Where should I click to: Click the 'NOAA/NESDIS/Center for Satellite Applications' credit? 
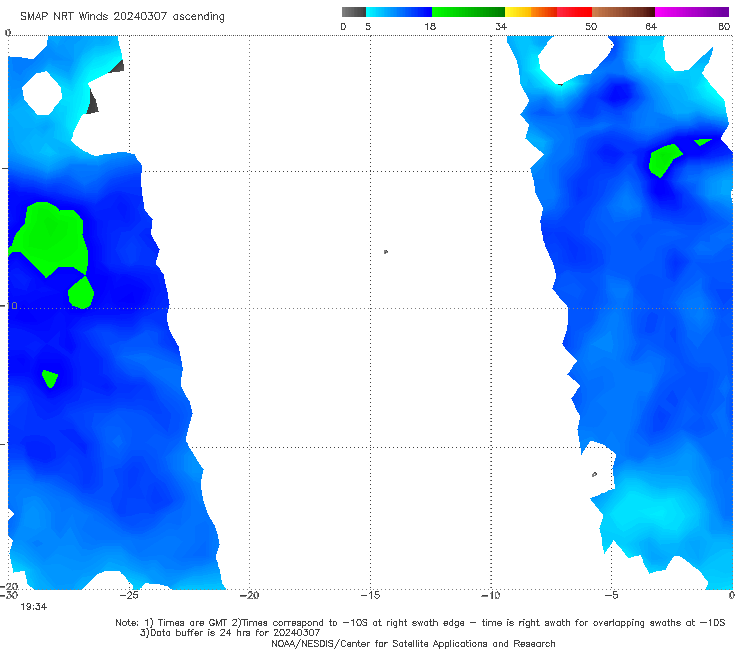tap(413, 643)
